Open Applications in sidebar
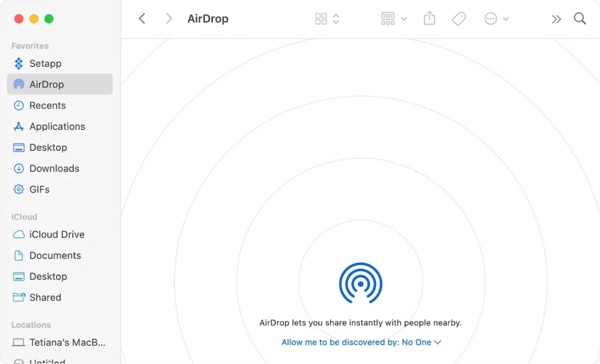 (x=60, y=126)
